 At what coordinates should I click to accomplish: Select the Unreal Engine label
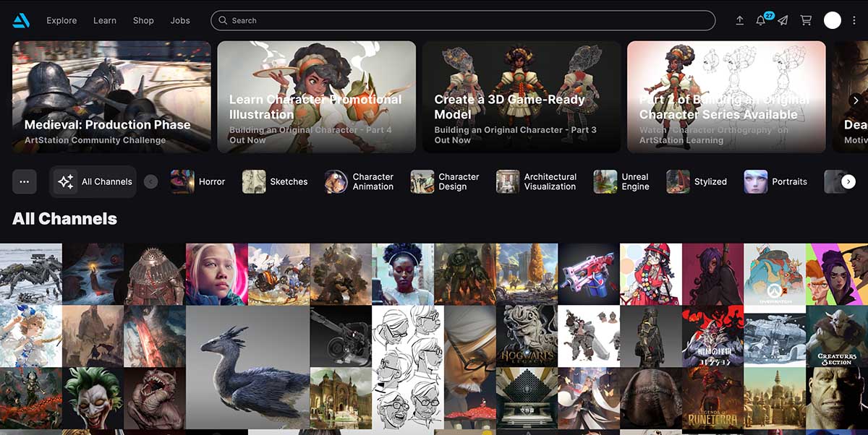(x=635, y=181)
